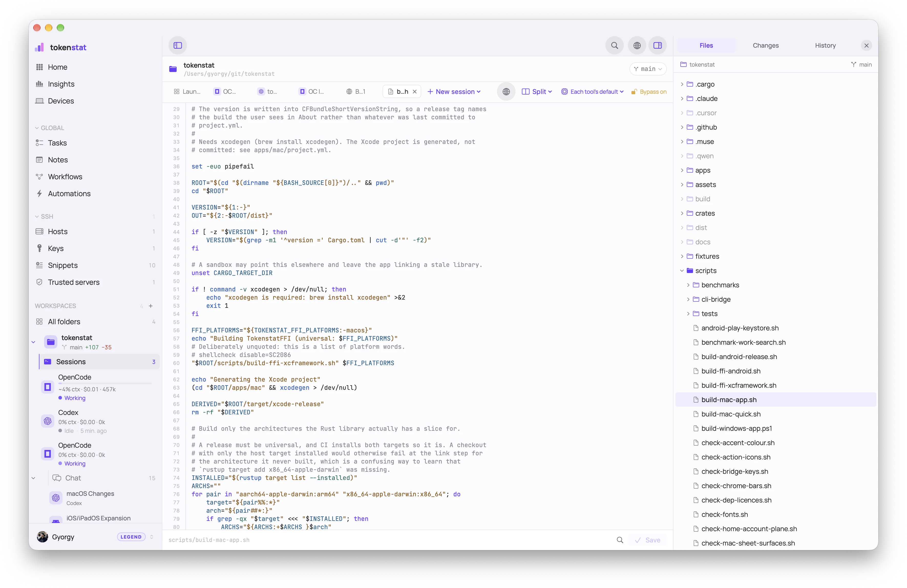907x588 pixels.
Task: Open the Split view dropdown
Action: 536,91
